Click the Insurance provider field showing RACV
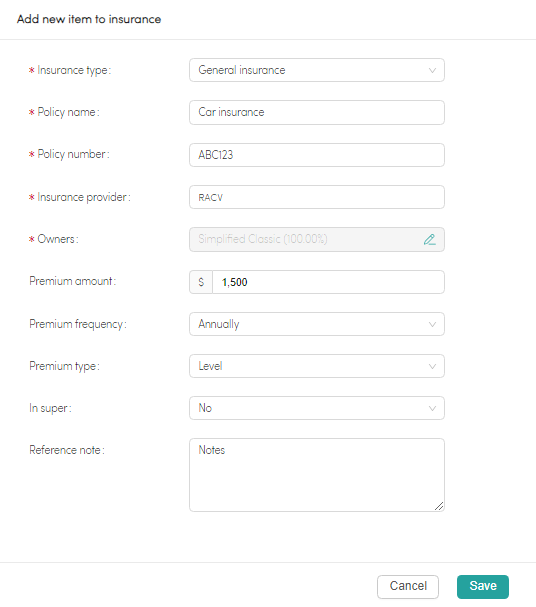 [317, 197]
